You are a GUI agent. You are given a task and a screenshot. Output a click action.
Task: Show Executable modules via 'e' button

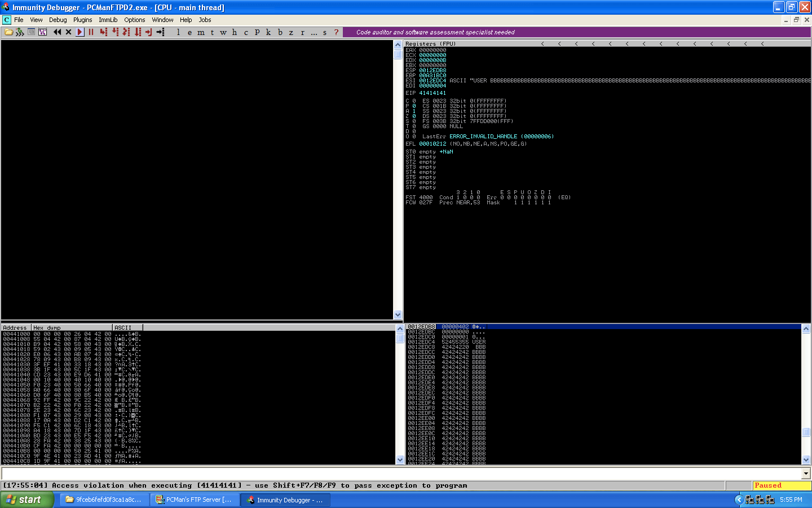click(189, 32)
